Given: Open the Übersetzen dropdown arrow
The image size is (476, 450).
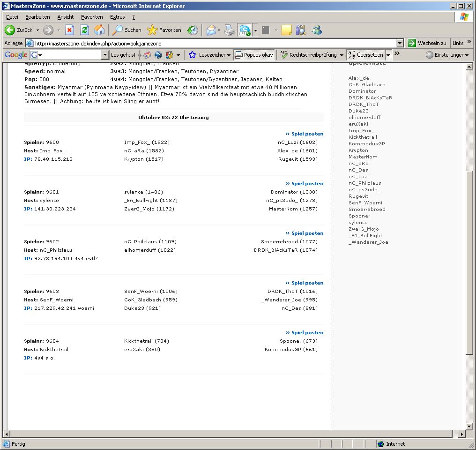Looking at the screenshot, I should (x=388, y=55).
